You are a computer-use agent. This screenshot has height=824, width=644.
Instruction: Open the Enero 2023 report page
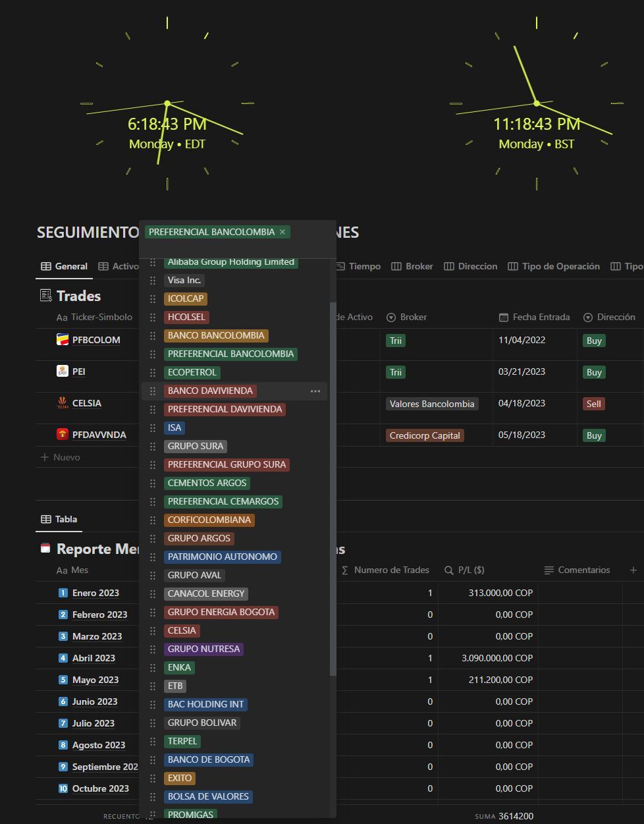pyautogui.click(x=95, y=593)
